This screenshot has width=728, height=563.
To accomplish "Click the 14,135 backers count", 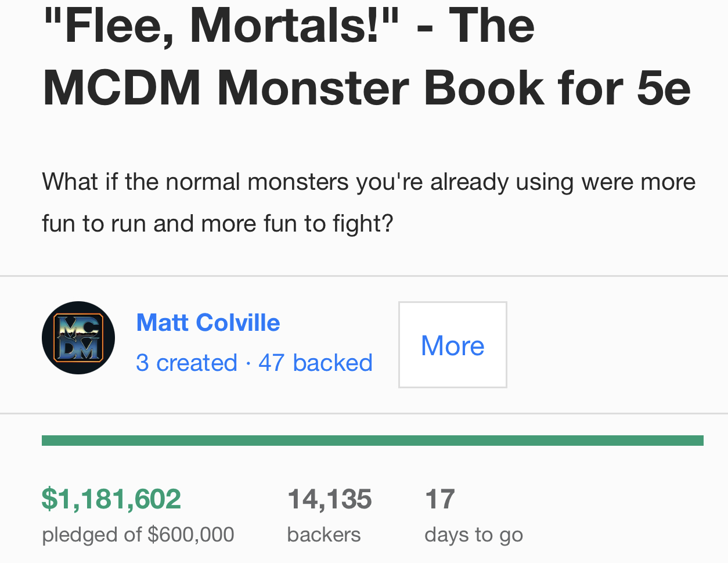I will (329, 499).
